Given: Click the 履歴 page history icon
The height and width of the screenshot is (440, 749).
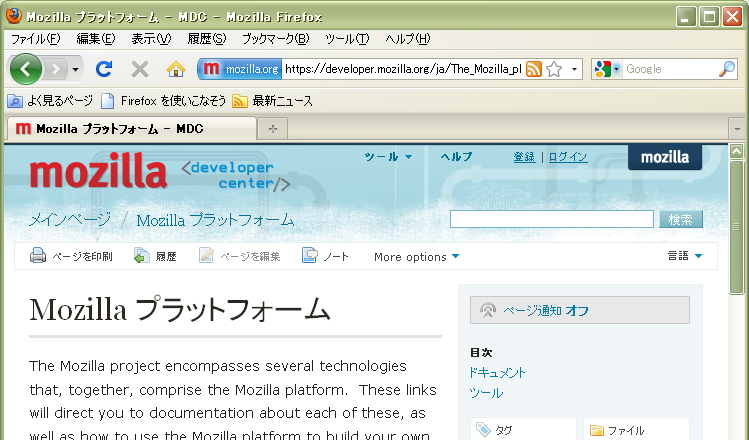Looking at the screenshot, I should 142,256.
